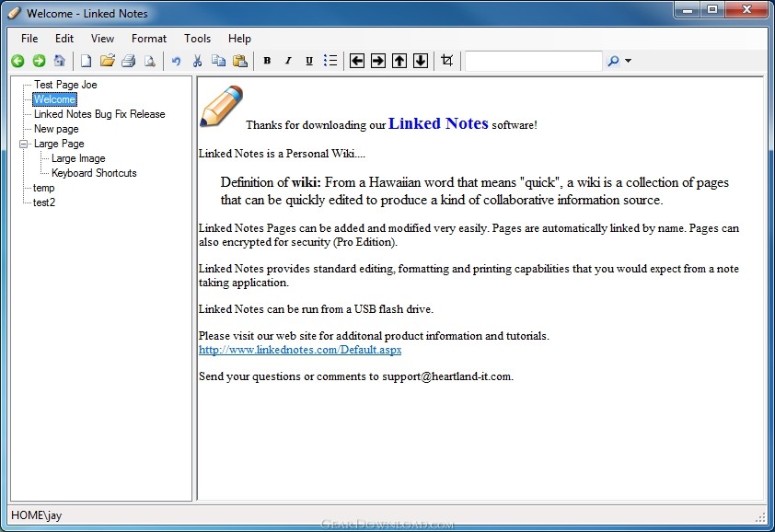The height and width of the screenshot is (532, 775).
Task: Select the Large Page tree item
Action: (x=59, y=144)
